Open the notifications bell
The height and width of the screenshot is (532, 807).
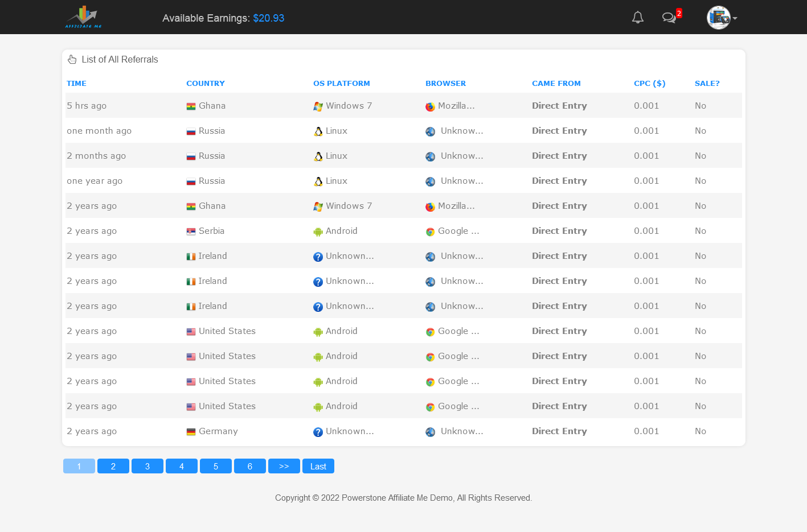pos(638,18)
